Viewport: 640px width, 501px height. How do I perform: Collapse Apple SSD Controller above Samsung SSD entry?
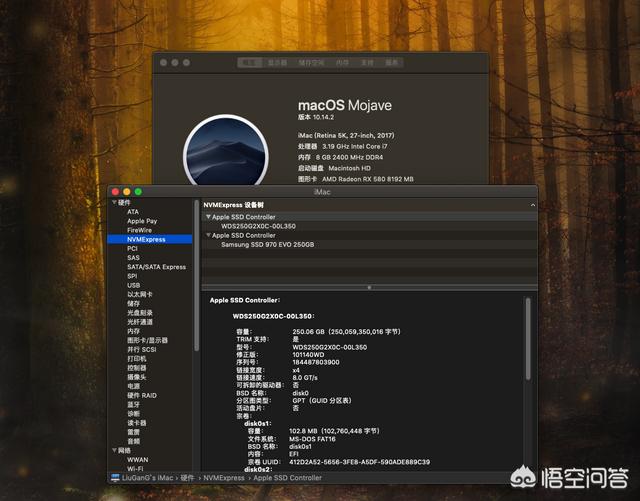208,235
